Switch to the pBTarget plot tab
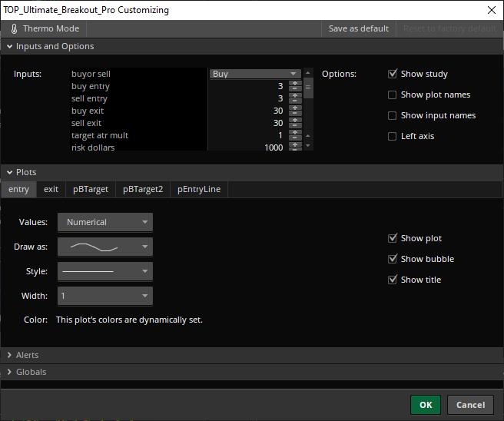 click(x=90, y=189)
